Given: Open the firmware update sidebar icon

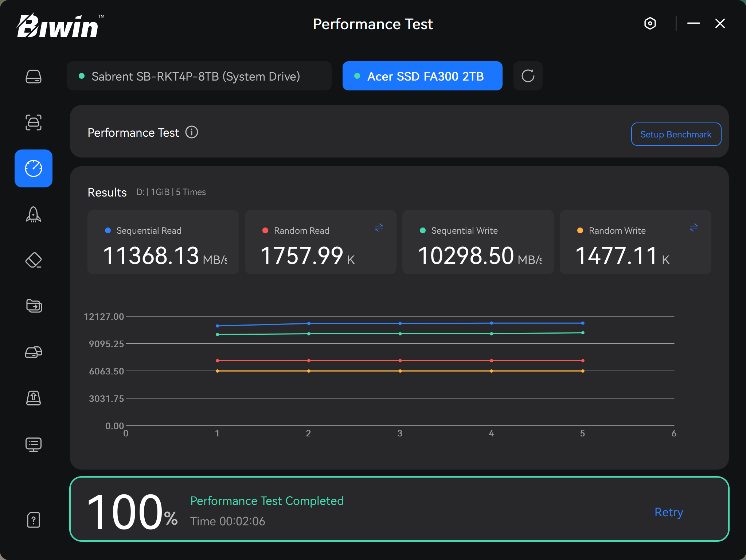Looking at the screenshot, I should (34, 398).
